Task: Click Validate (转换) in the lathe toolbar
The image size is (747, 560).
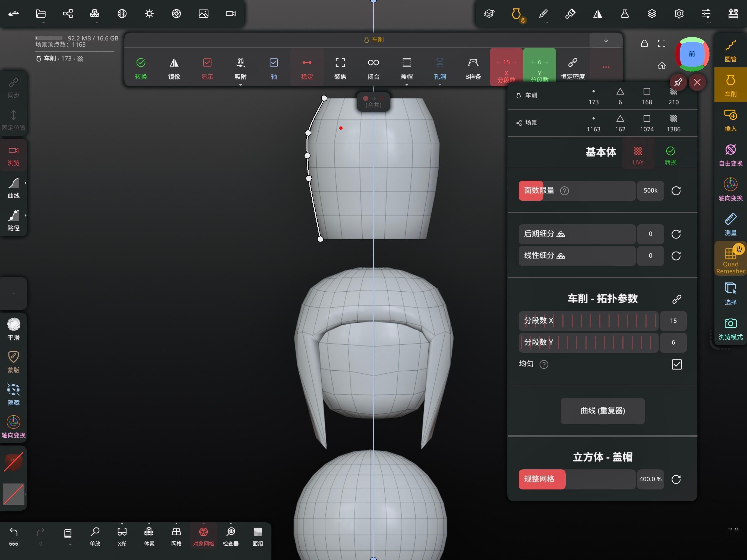Action: coord(141,68)
